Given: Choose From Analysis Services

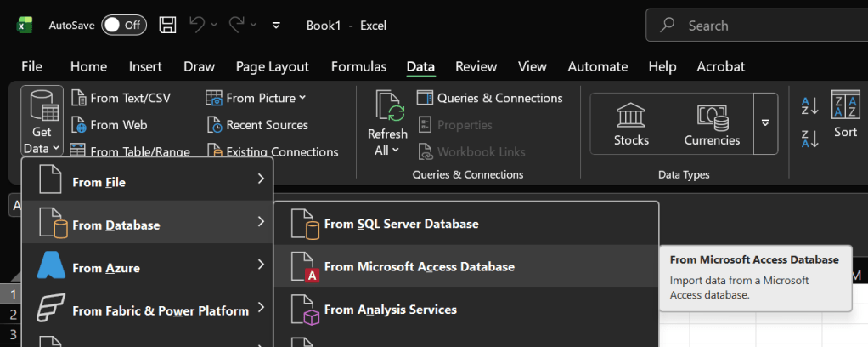Looking at the screenshot, I should pos(466,310).
